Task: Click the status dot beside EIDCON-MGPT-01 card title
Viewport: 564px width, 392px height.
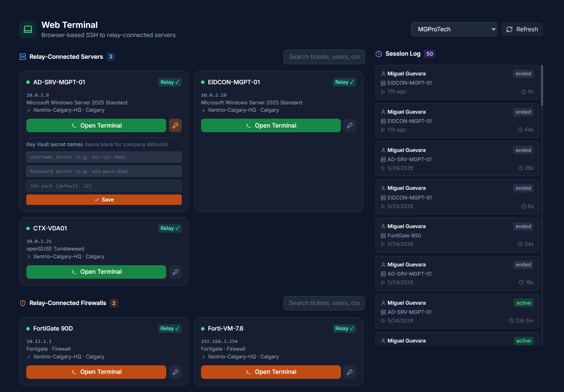Action: tap(203, 82)
